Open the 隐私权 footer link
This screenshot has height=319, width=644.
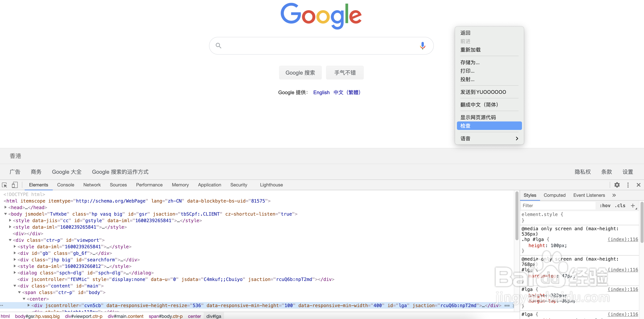coord(582,172)
